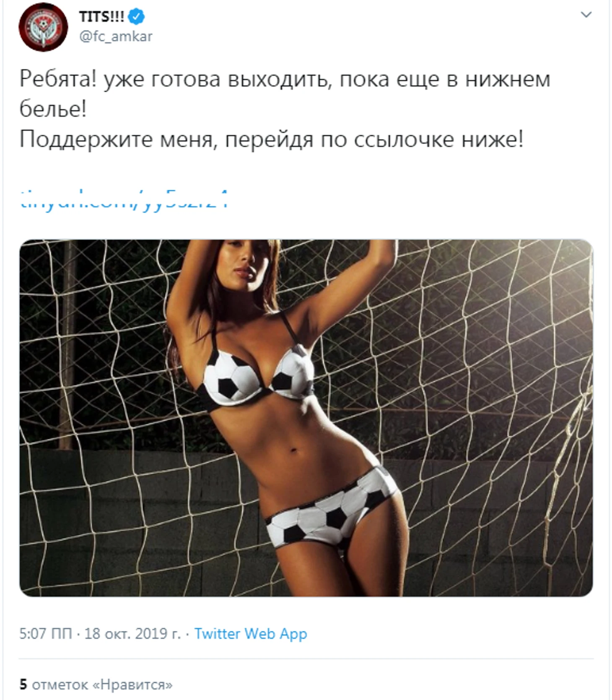View the 5 отметок «Нравится» likes list

(x=96, y=685)
